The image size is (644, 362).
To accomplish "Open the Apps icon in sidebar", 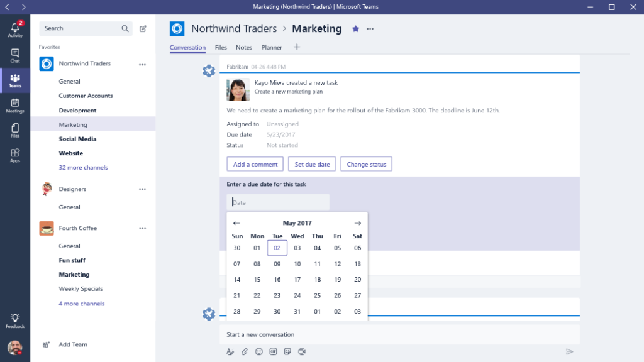I will pos(15,156).
